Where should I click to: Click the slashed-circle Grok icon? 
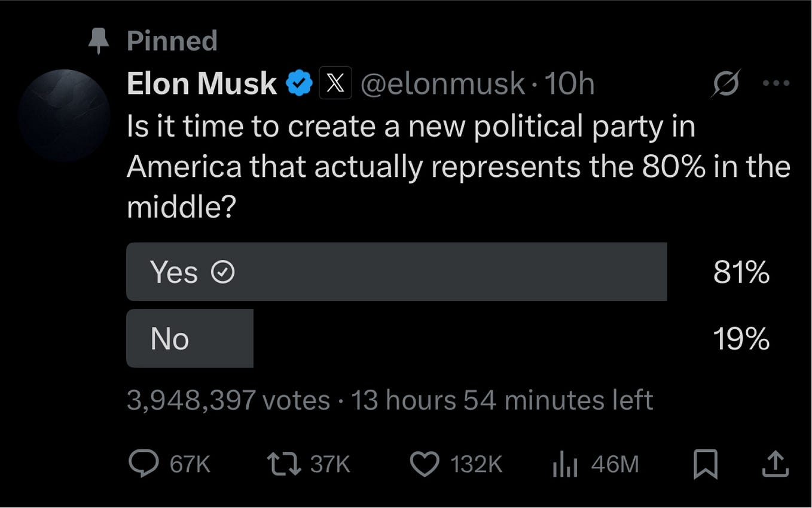point(725,84)
